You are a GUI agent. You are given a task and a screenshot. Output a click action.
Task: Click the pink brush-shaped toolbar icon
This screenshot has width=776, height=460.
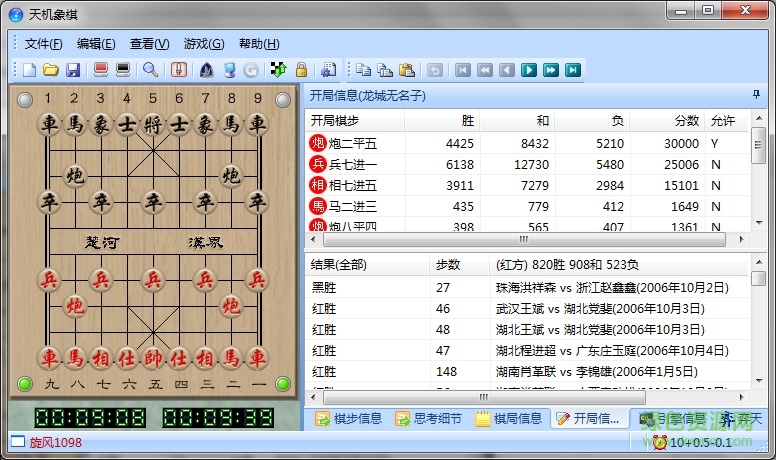click(x=179, y=70)
